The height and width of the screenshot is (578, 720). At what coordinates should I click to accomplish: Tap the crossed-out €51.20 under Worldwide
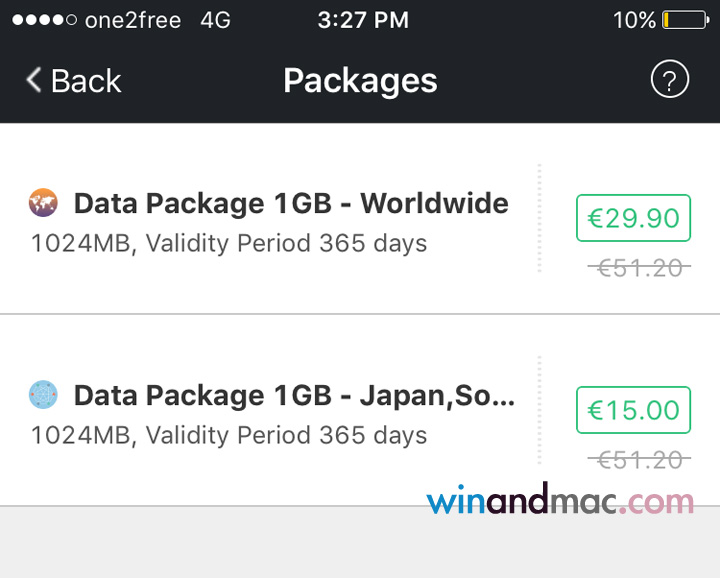click(638, 267)
